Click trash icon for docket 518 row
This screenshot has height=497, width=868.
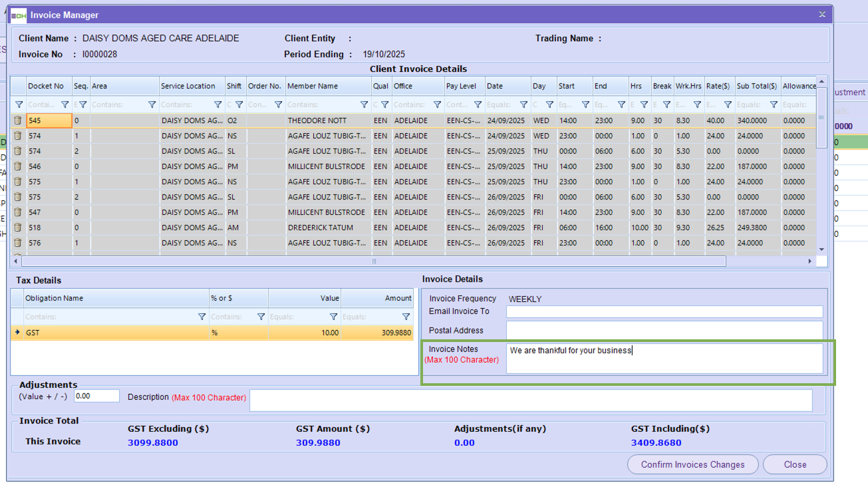point(18,228)
